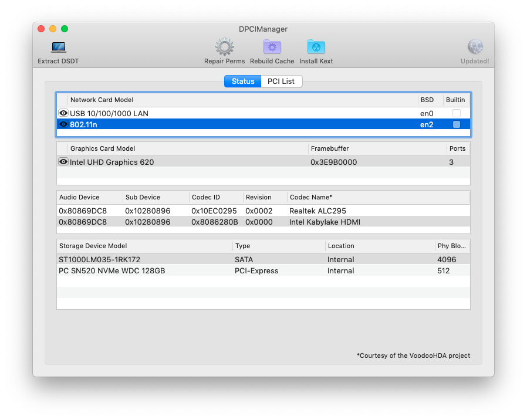Click the Ports column header

pyautogui.click(x=457, y=148)
